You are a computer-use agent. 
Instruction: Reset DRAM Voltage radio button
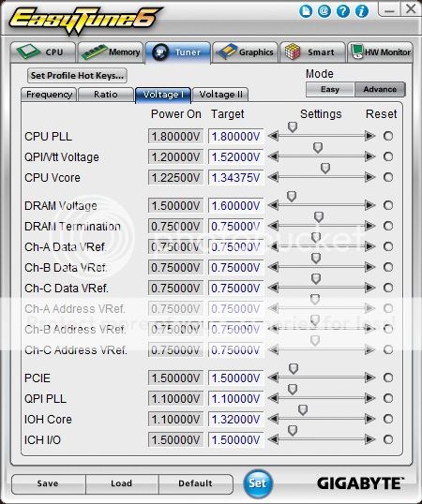point(388,205)
